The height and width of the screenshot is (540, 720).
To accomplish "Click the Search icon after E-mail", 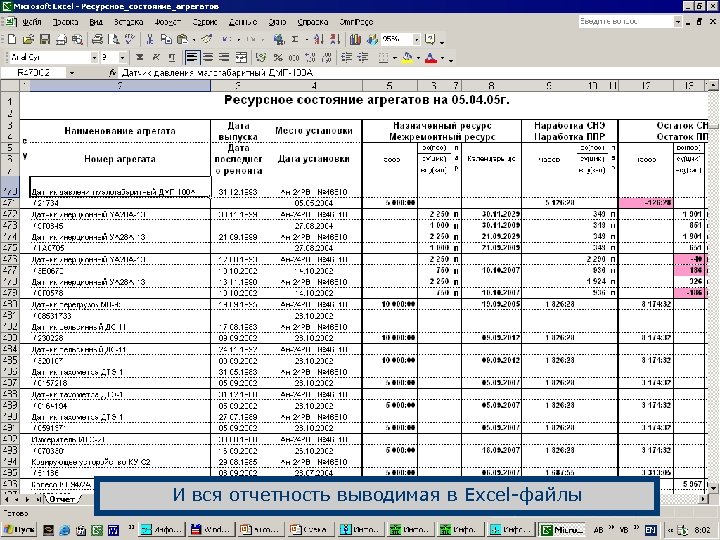I will click(77, 39).
